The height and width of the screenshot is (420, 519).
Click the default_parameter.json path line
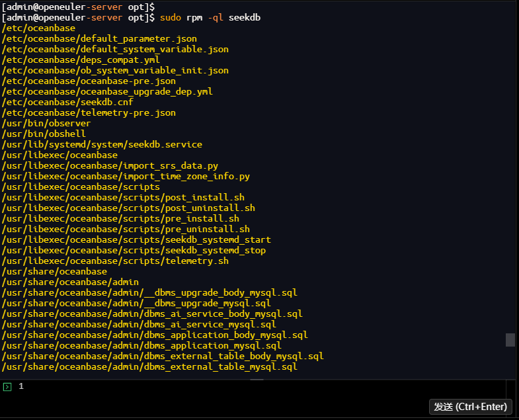99,38
